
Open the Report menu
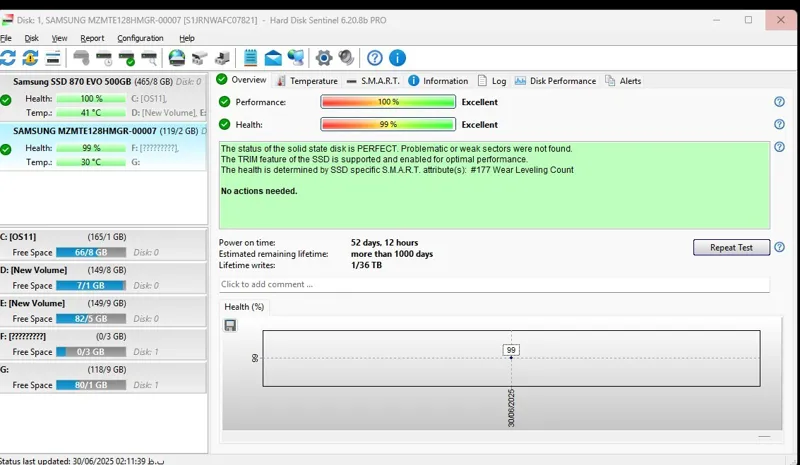[x=92, y=38]
